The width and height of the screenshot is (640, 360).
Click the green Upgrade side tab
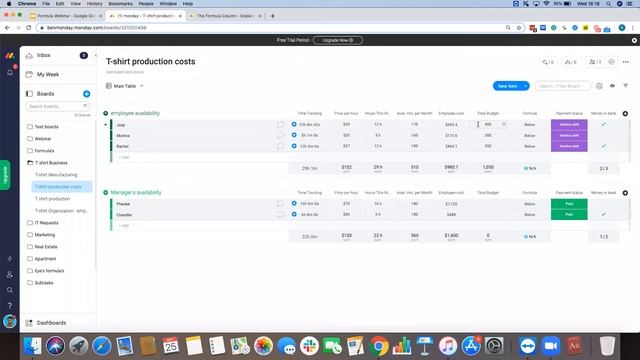pyautogui.click(x=5, y=175)
